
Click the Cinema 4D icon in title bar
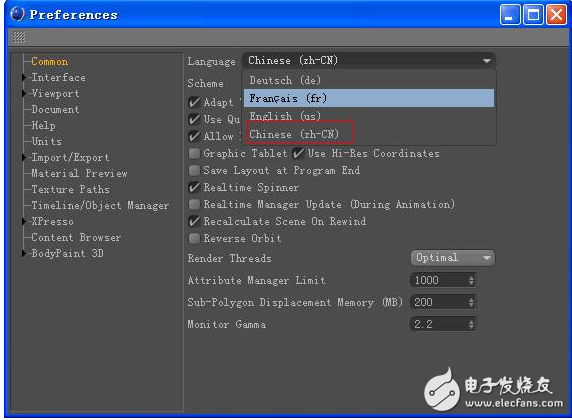(17, 14)
